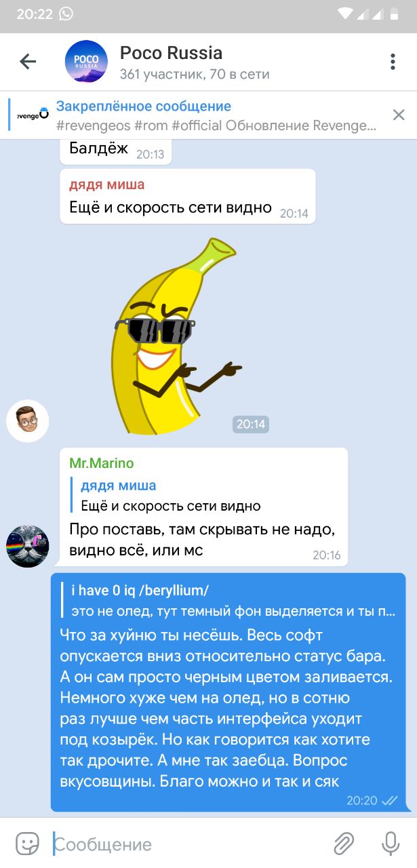417x868 pixels.
Task: Open the three-dot chat options menu
Action: pyautogui.click(x=393, y=62)
